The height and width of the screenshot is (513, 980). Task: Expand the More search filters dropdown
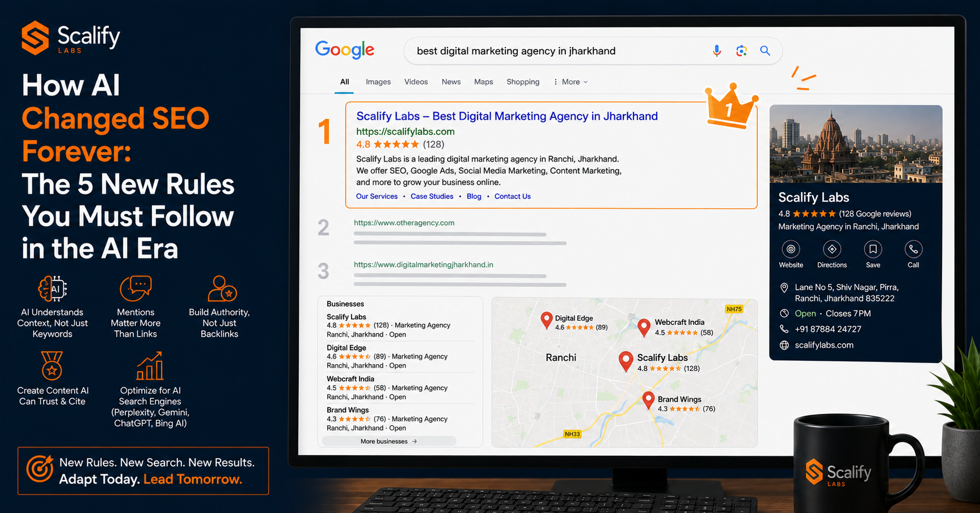[570, 82]
